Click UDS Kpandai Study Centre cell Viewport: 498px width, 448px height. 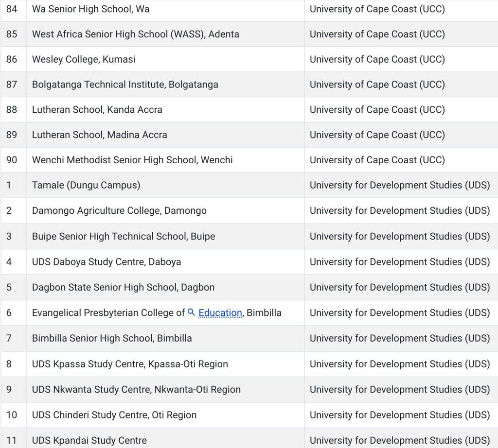point(89,440)
